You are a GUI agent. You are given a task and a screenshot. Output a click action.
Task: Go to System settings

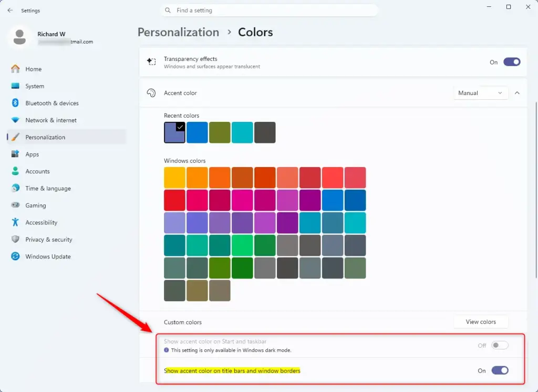67,86
